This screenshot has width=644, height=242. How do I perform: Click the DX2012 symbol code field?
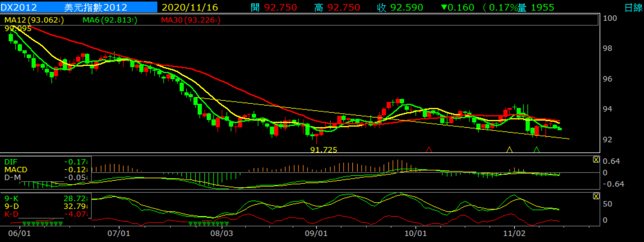pyautogui.click(x=19, y=7)
